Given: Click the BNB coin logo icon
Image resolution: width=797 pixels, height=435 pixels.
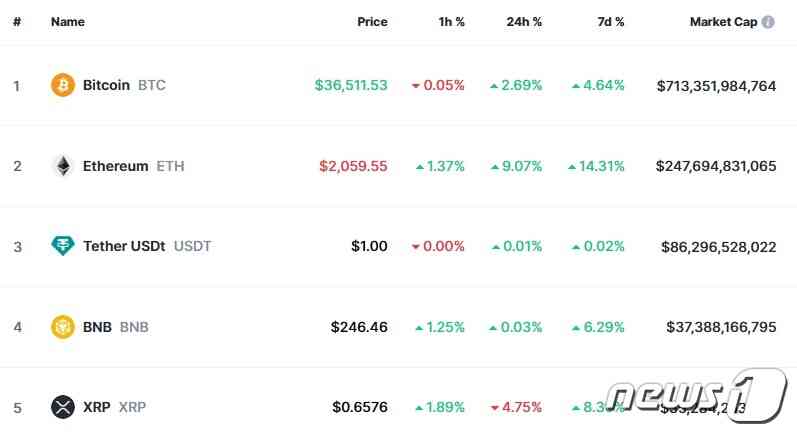Looking at the screenshot, I should [x=63, y=327].
